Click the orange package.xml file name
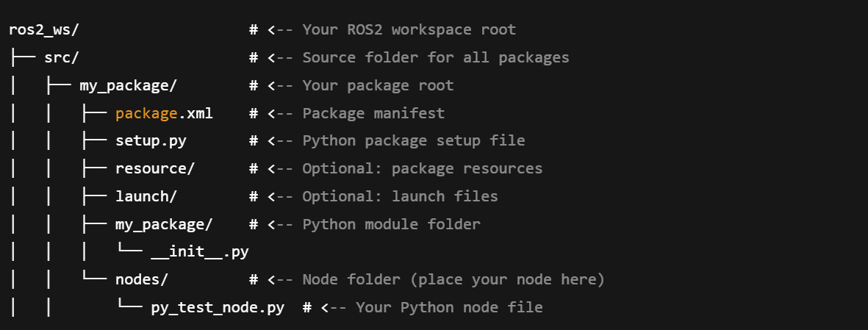 coord(164,113)
